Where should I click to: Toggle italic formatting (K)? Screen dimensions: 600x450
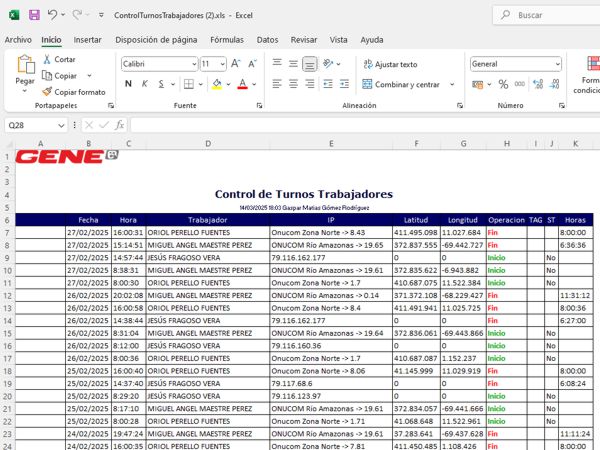[146, 84]
